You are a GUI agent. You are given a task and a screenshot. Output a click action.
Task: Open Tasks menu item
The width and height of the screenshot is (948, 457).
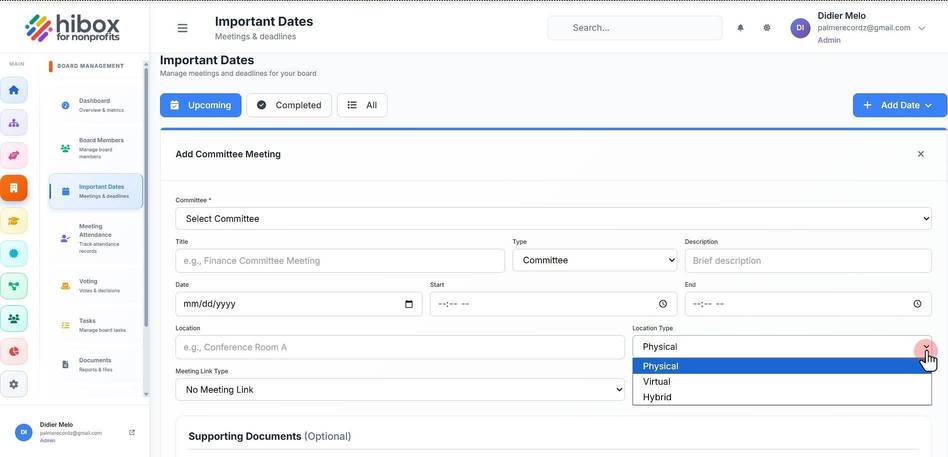tap(96, 325)
